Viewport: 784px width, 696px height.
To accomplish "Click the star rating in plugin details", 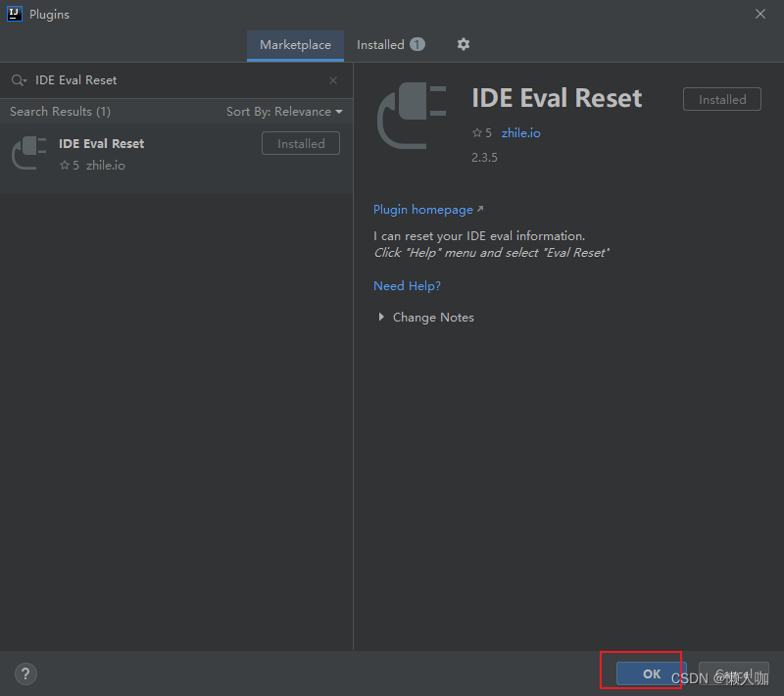I will coord(482,133).
